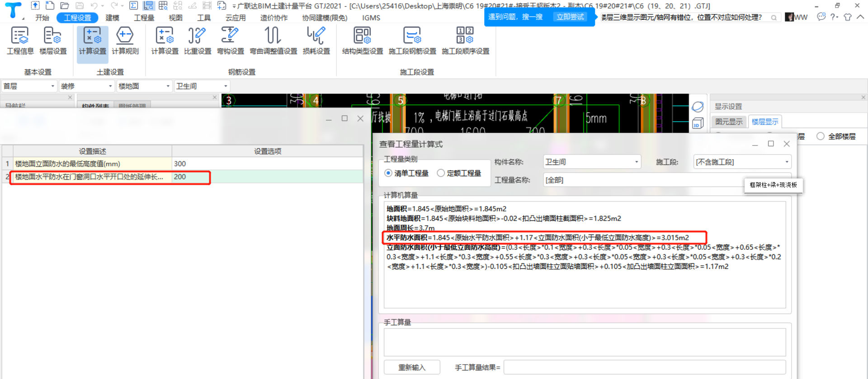
Task: Switch to 开始 ribbon tab
Action: 42,18
